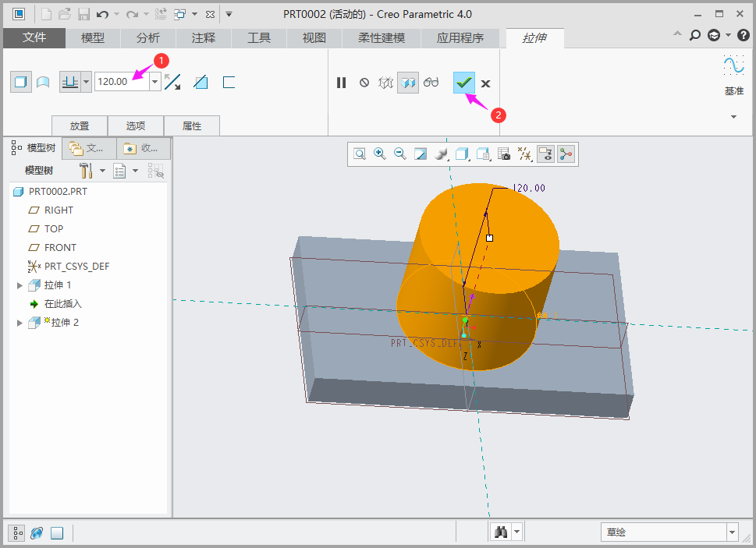Viewport: 756px width, 548px height.
Task: Open the 分析 ribbon tab
Action: [147, 37]
